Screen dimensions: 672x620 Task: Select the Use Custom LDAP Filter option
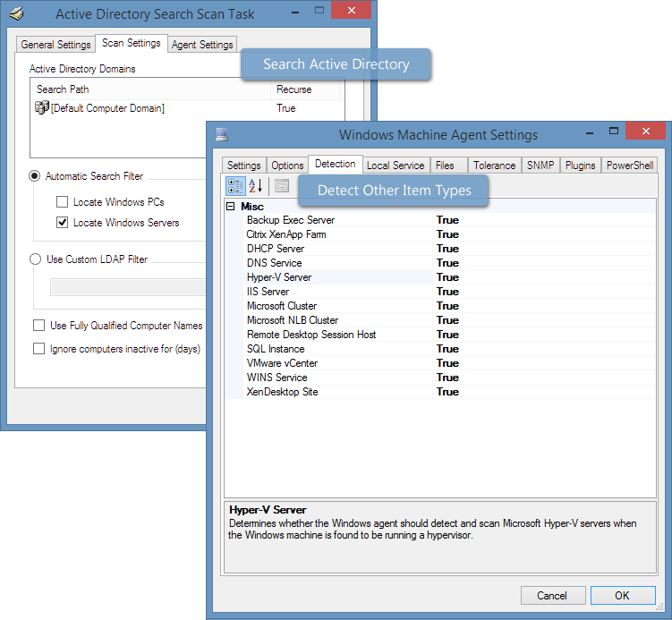point(35,259)
